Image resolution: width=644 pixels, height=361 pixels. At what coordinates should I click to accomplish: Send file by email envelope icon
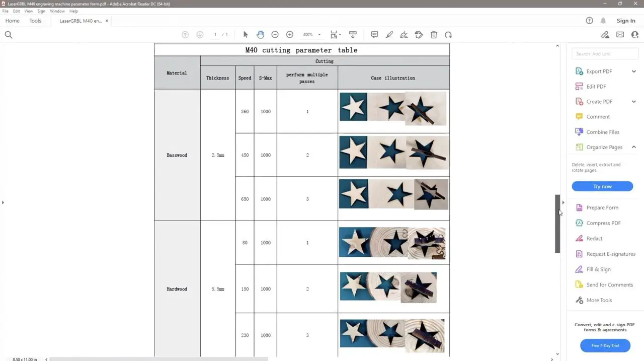(620, 35)
